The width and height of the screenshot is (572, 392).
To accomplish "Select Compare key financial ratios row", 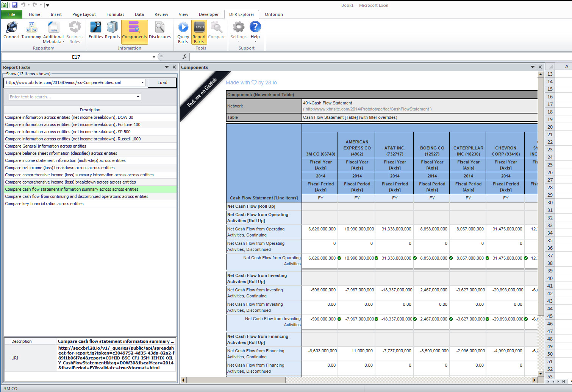I will (x=90, y=204).
